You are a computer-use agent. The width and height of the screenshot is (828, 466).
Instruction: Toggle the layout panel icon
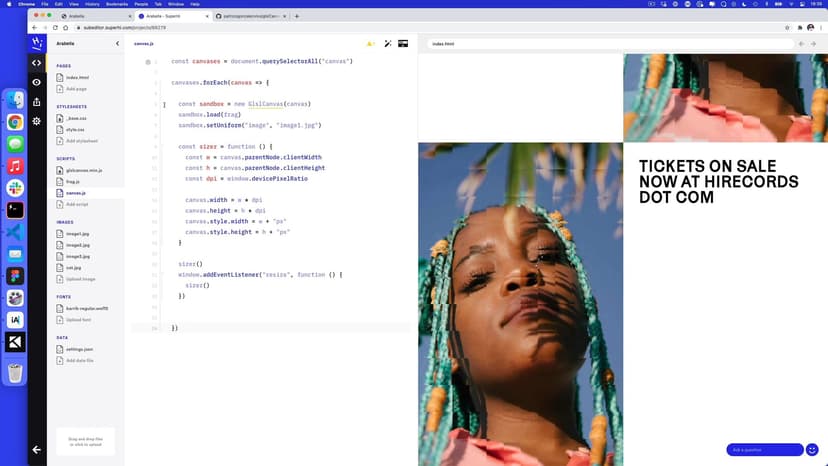coord(403,44)
